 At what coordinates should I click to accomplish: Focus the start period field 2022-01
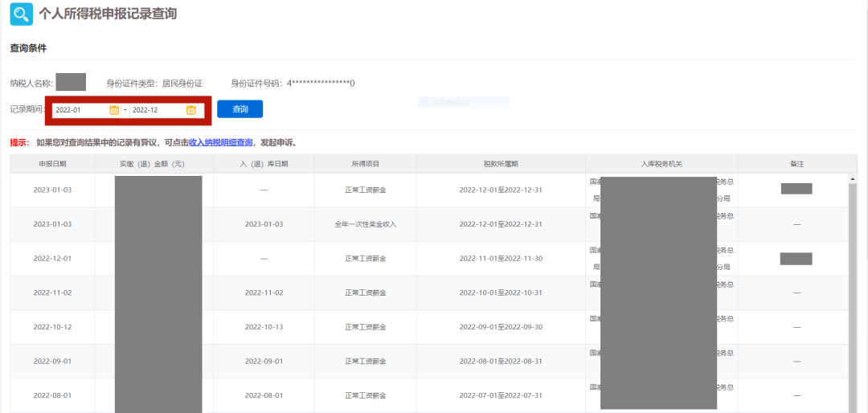86,109
